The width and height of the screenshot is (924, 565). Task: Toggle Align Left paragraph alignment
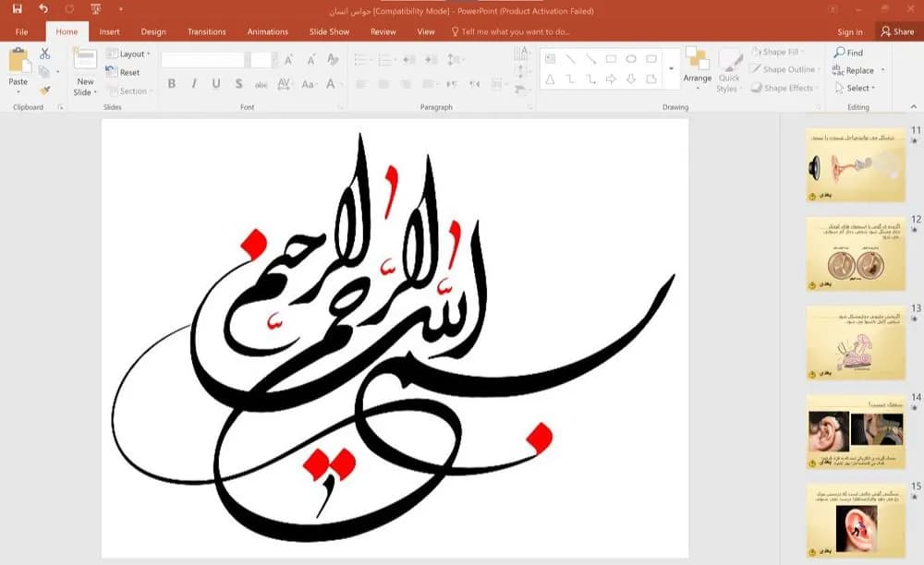361,84
